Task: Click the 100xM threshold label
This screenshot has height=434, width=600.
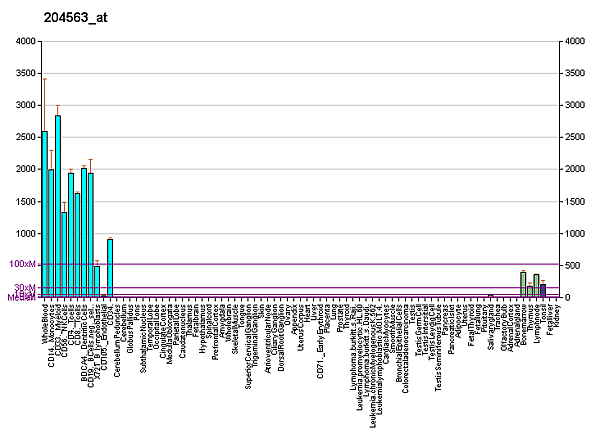Action: 22,264
